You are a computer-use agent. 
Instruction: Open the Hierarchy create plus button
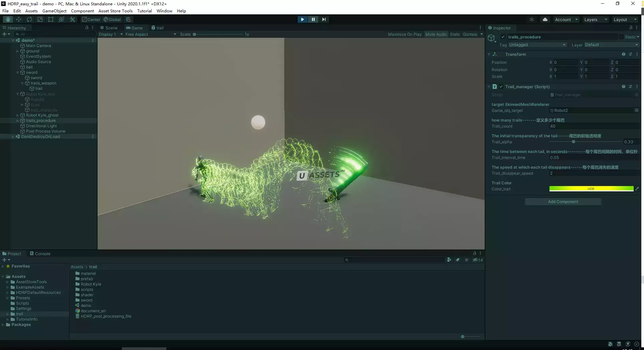(6, 34)
